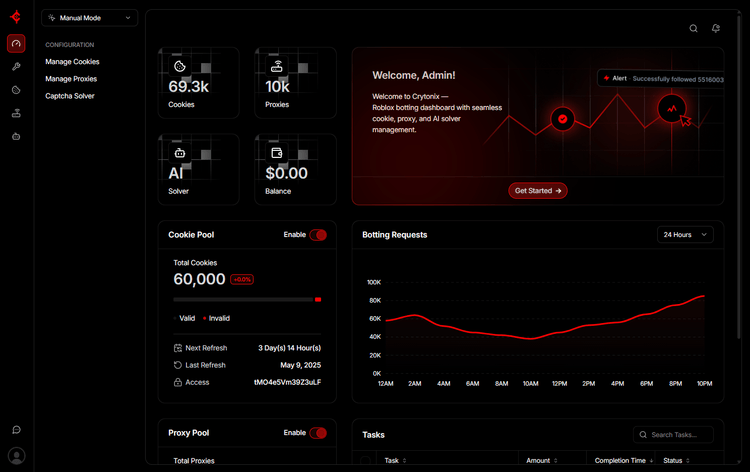Click the user profile avatar icon
Screen dimensions: 750x472
(x=16, y=456)
